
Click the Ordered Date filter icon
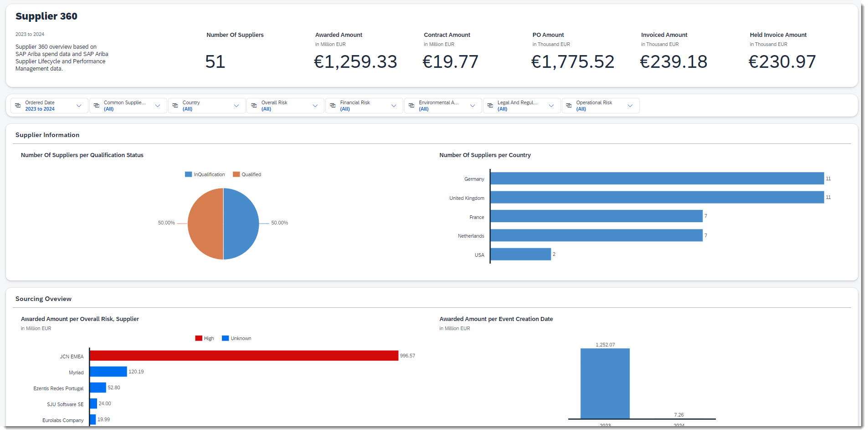point(18,106)
